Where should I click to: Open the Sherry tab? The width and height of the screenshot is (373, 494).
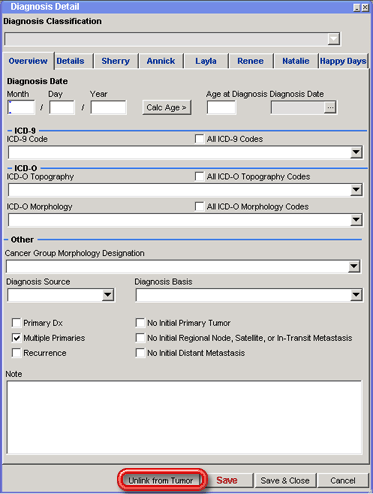116,61
